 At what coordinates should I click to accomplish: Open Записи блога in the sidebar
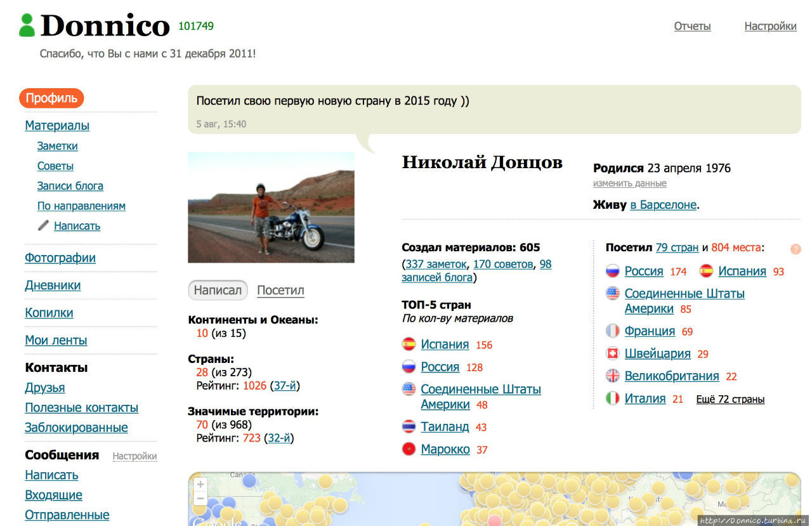(x=70, y=186)
